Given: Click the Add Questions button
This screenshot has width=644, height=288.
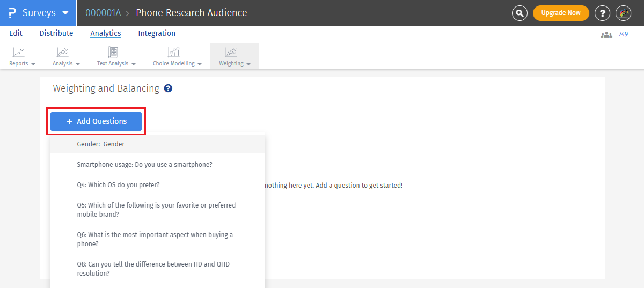Looking at the screenshot, I should 96,121.
